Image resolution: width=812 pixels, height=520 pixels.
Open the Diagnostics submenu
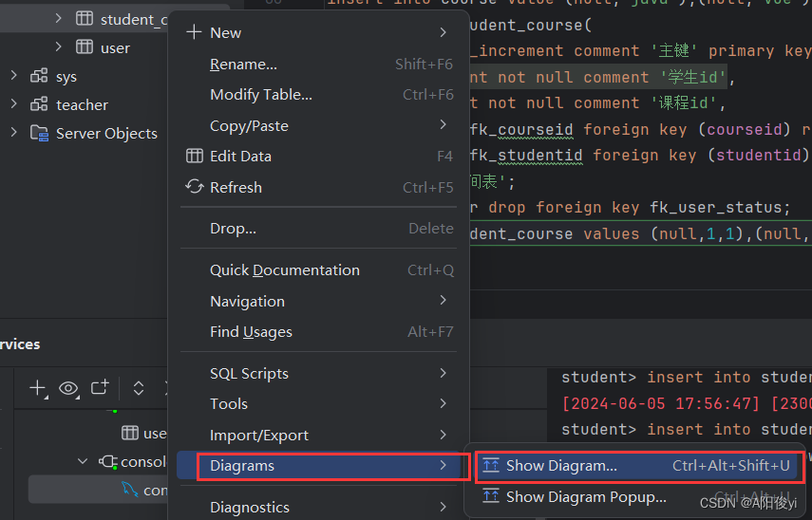click(443, 507)
